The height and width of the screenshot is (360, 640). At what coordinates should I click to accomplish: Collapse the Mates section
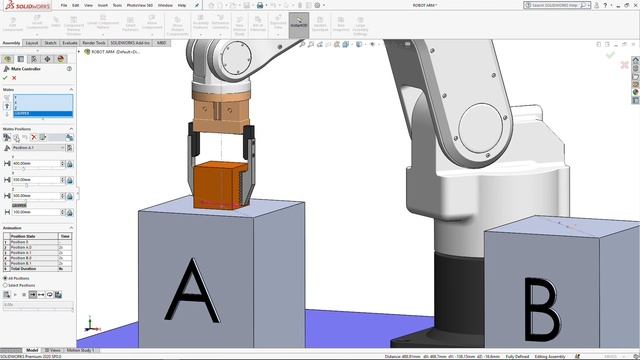tap(71, 89)
